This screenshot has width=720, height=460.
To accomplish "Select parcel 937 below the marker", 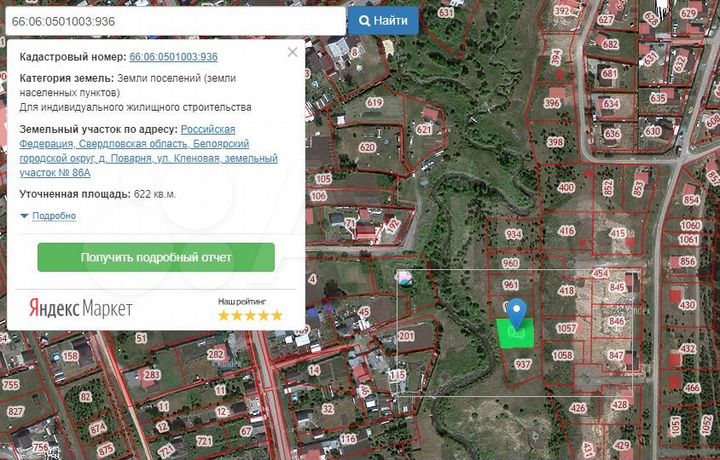I will point(522,365).
